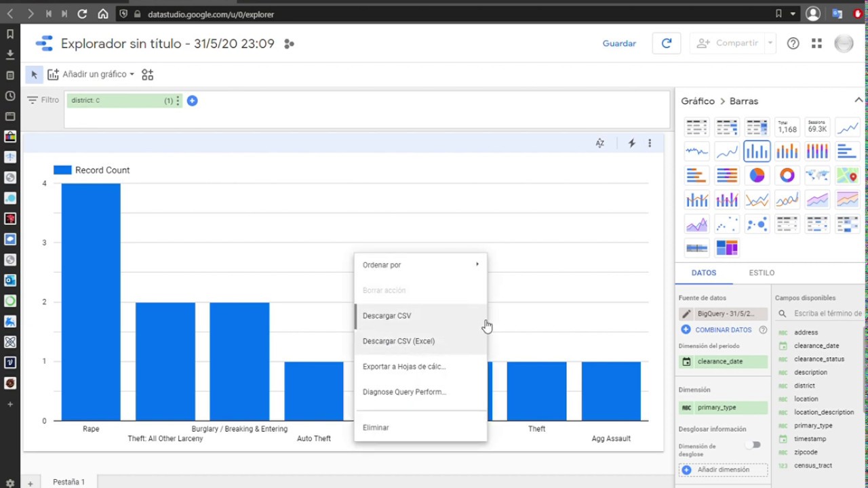Screen dimensions: 868x488
Task: Open the Compartir dropdown arrow
Action: point(770,43)
